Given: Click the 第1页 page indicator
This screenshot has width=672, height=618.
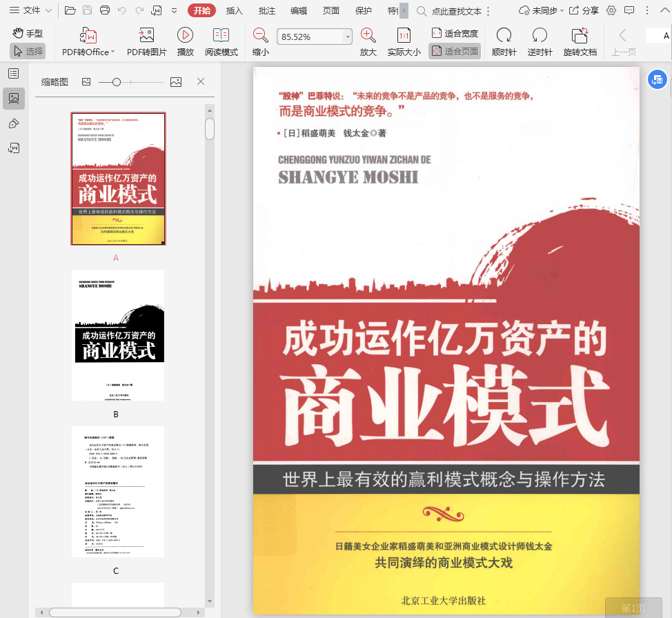Looking at the screenshot, I should click(x=633, y=608).
